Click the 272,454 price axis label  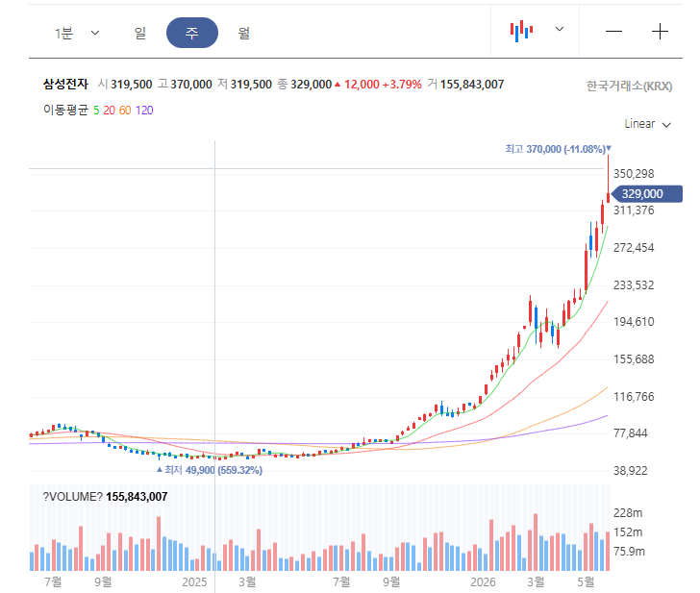634,248
